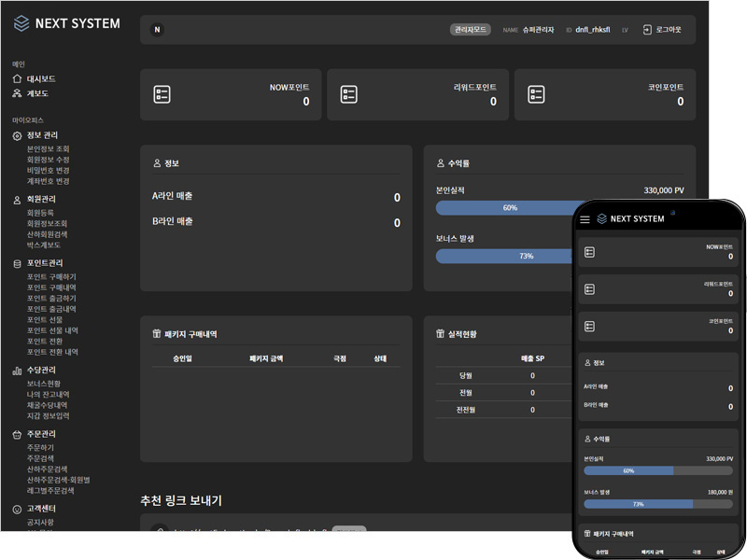Collapse the 수당관리 sidebar section
The image size is (747, 560).
click(x=40, y=371)
